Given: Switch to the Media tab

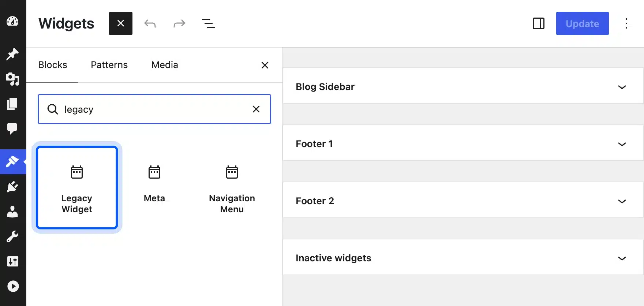Looking at the screenshot, I should [x=165, y=65].
